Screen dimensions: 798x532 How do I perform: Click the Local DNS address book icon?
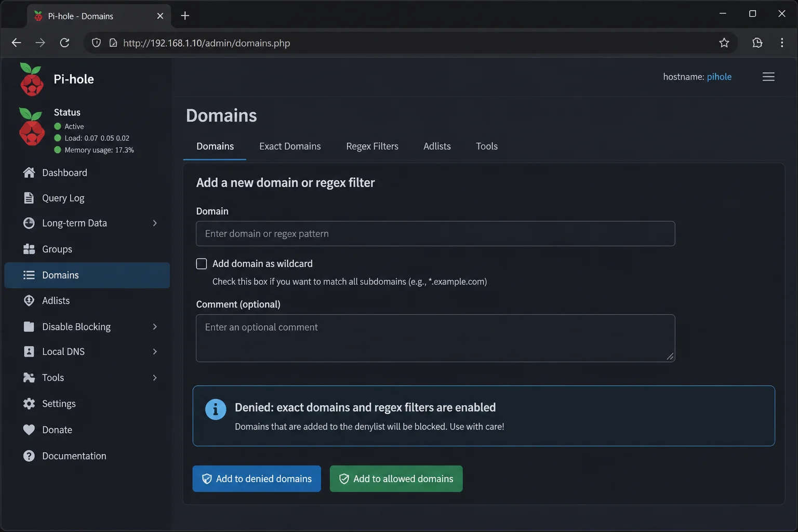[x=29, y=351]
